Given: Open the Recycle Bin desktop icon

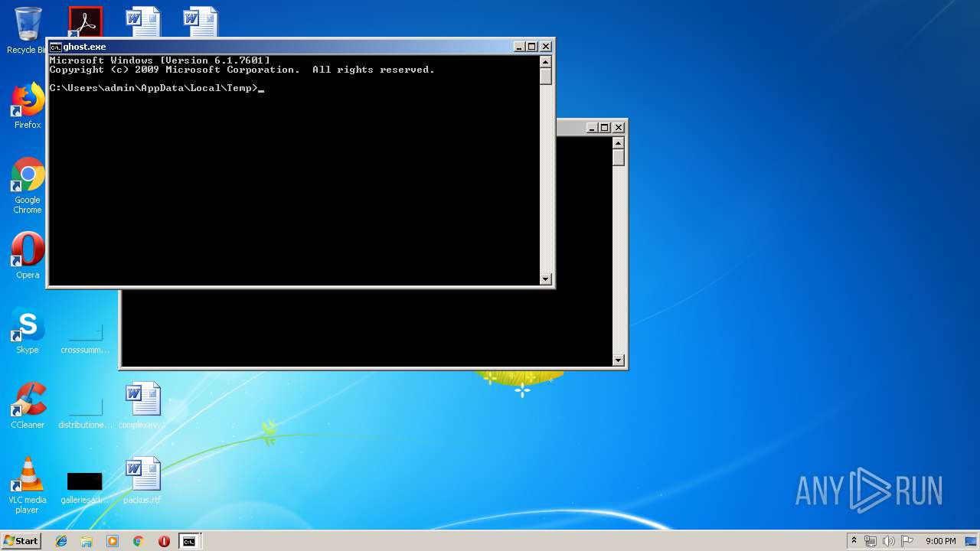Looking at the screenshot, I should point(28,31).
